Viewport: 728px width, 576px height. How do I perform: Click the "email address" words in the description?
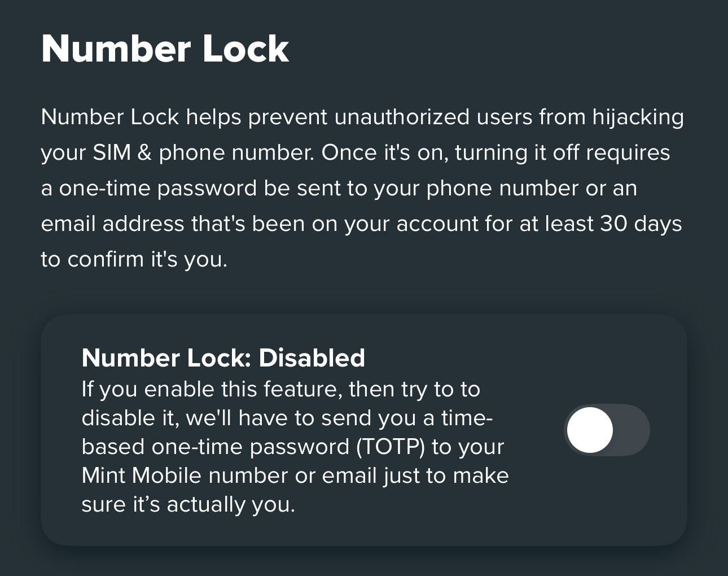113,224
